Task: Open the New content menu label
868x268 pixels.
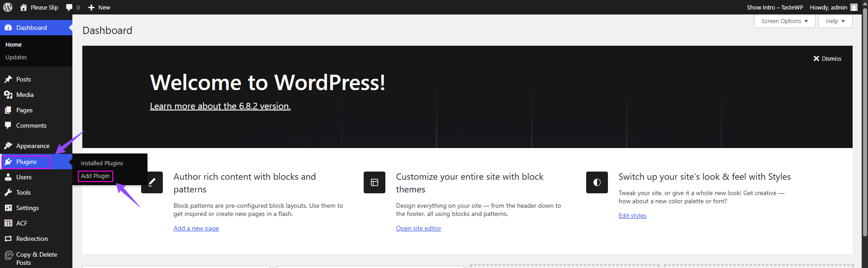Action: pyautogui.click(x=104, y=7)
